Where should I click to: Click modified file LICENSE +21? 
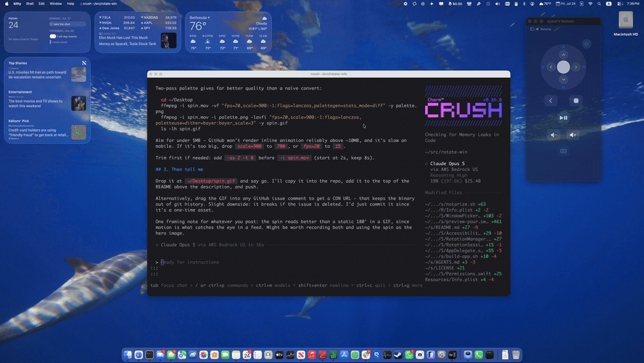pos(445,268)
